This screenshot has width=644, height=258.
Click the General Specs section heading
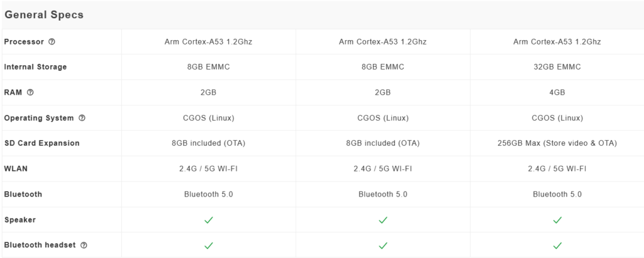coord(44,14)
